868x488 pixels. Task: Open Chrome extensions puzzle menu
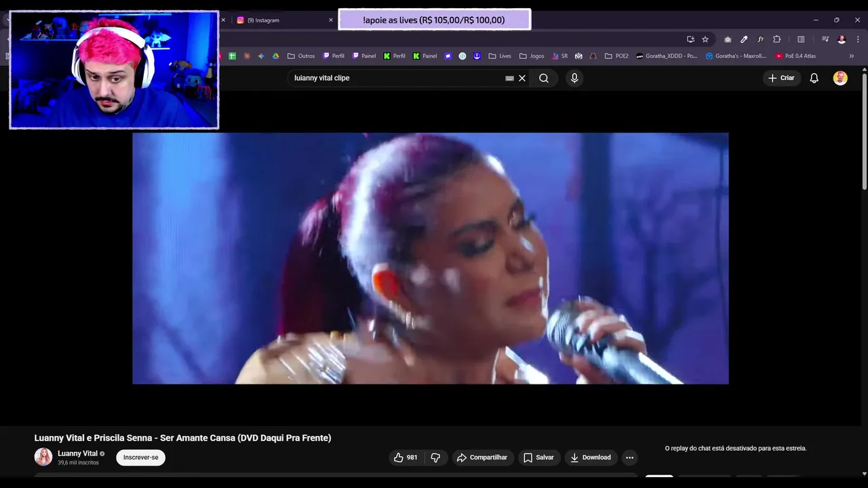pyautogui.click(x=777, y=39)
